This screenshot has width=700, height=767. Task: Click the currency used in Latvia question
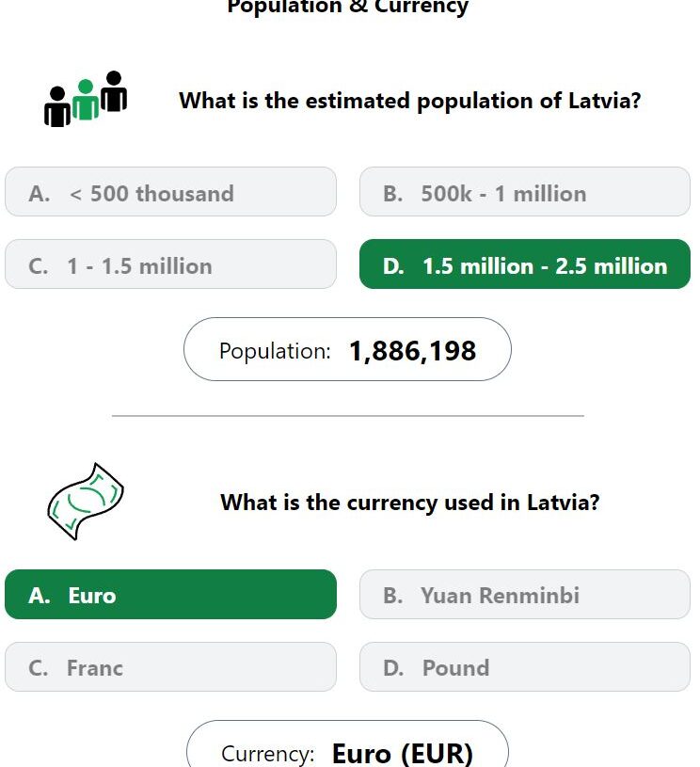pos(410,503)
